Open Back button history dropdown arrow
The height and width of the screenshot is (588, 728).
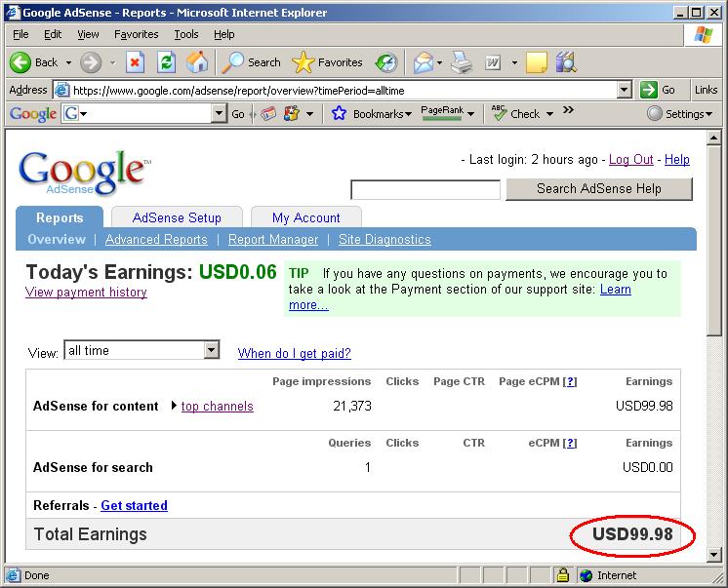(x=68, y=62)
